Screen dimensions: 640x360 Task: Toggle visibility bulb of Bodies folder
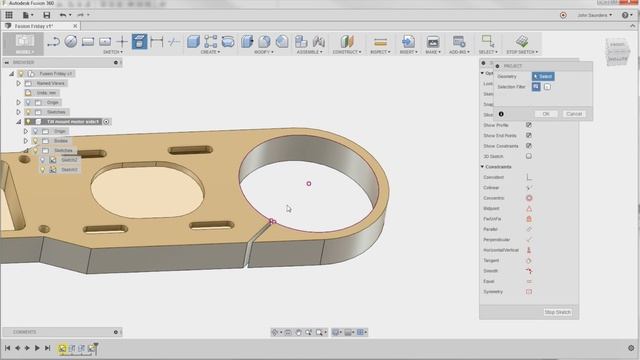coord(36,141)
